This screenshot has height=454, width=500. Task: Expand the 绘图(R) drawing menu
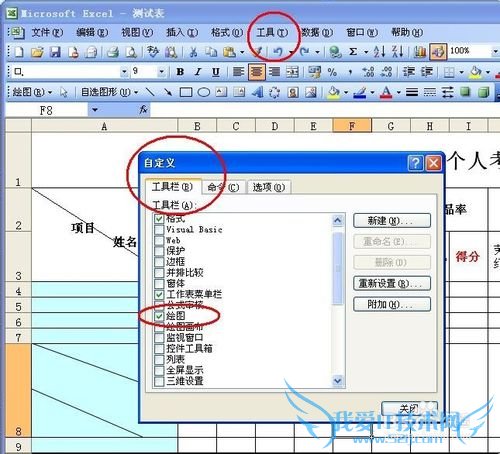coord(32,92)
